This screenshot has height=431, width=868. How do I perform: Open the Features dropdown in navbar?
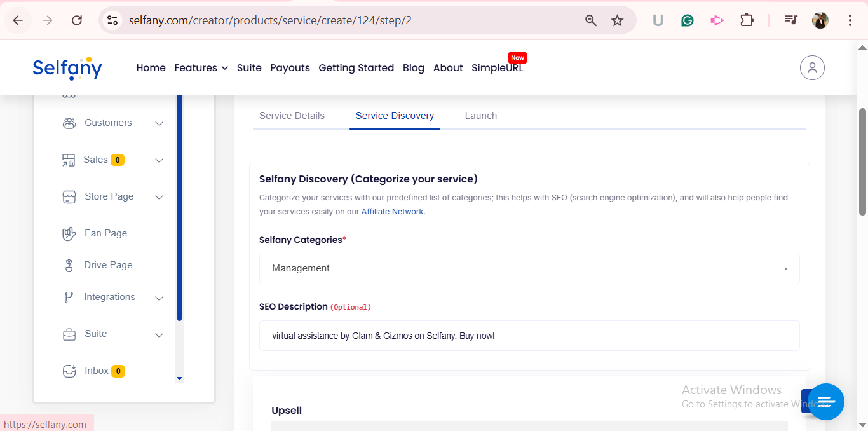(x=201, y=68)
